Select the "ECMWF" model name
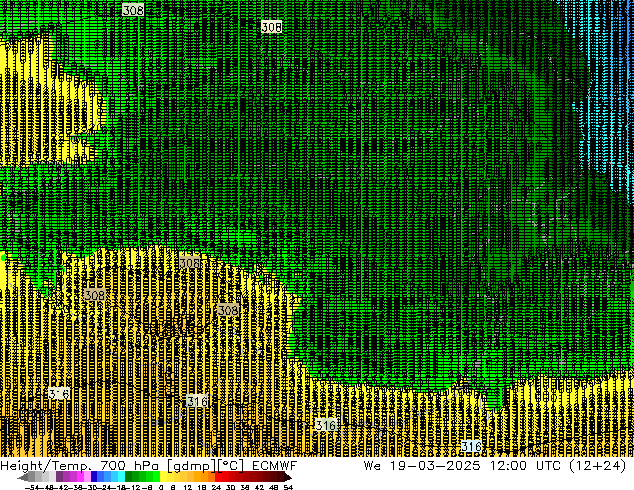 tap(275, 466)
